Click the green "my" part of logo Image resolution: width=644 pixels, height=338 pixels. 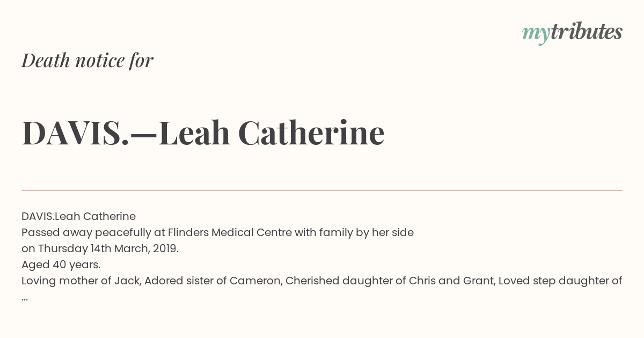point(536,35)
